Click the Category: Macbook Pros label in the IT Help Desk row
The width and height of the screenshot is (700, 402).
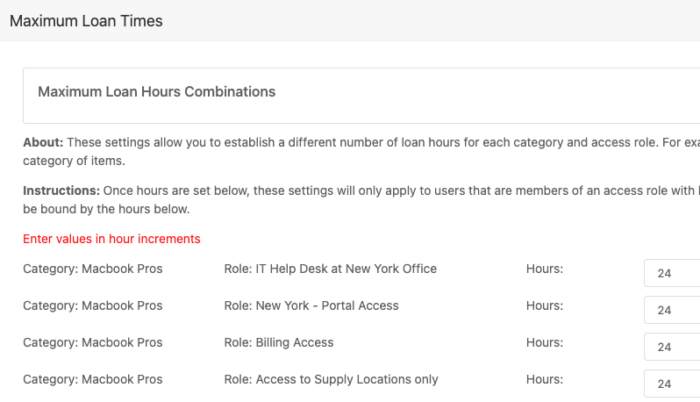(x=93, y=269)
